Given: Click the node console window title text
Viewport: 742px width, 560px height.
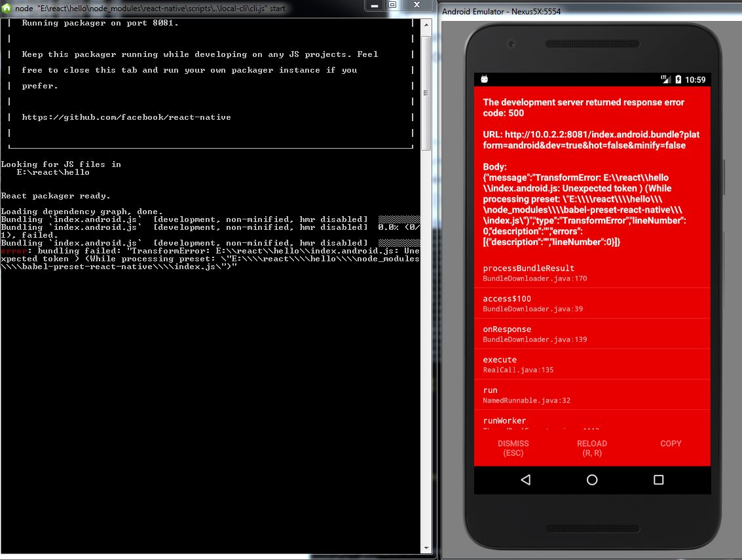Looking at the screenshot, I should click(150, 8).
